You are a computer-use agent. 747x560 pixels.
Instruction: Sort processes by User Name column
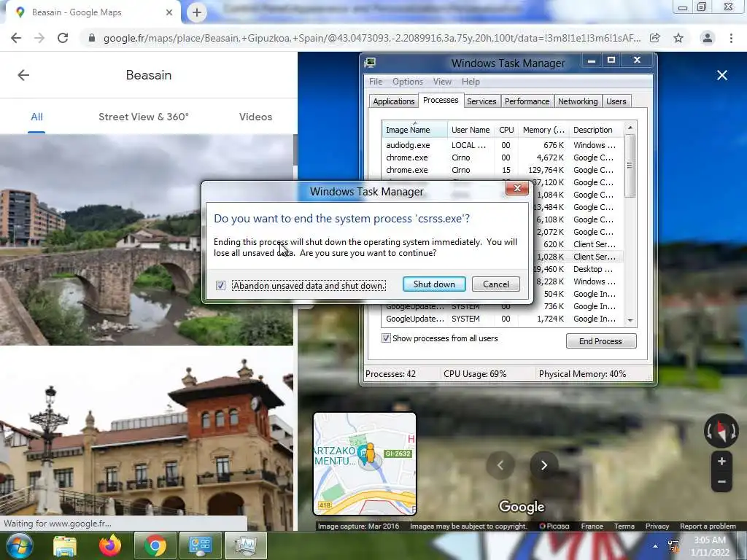pyautogui.click(x=471, y=130)
